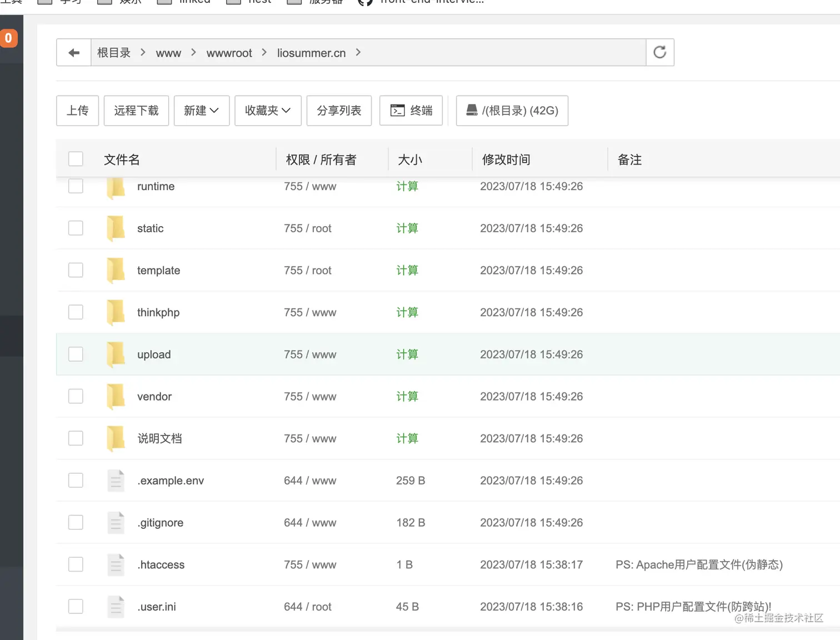Open the upload folder icon

[116, 354]
